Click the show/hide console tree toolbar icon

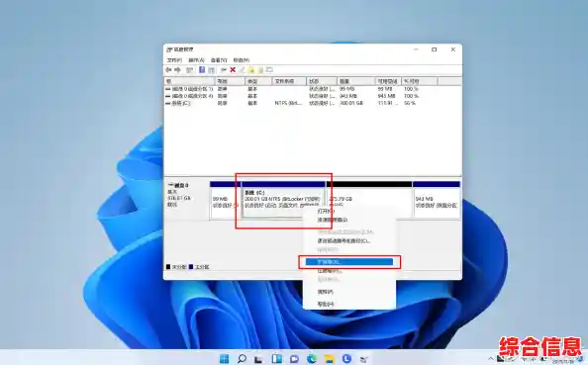pos(190,70)
